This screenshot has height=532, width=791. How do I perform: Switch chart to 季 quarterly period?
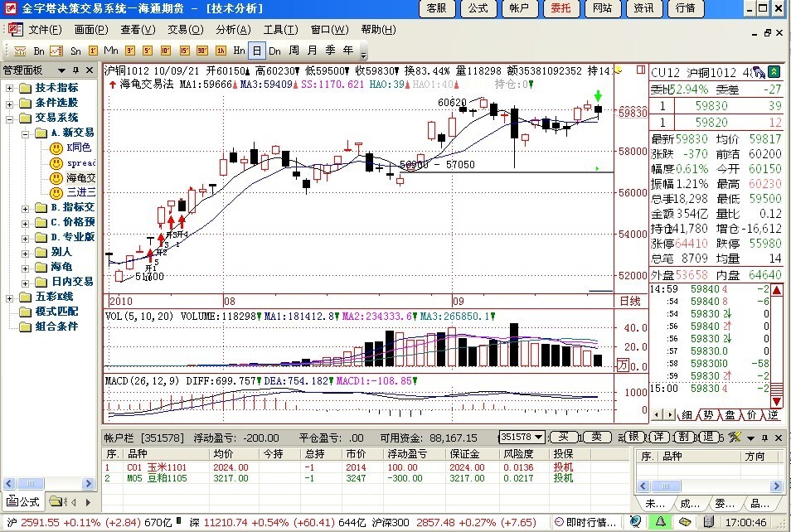(331, 51)
